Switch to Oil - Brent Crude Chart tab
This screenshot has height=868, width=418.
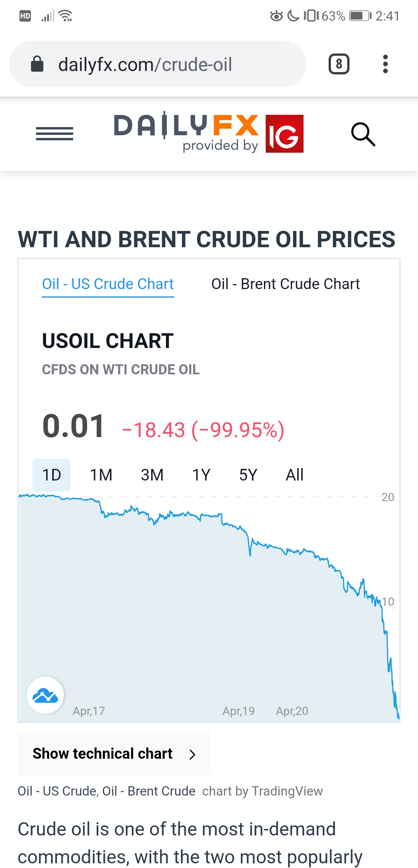285,284
